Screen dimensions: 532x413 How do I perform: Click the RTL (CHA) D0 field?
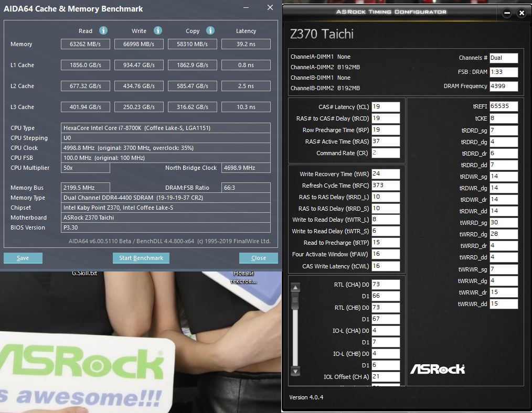point(386,285)
